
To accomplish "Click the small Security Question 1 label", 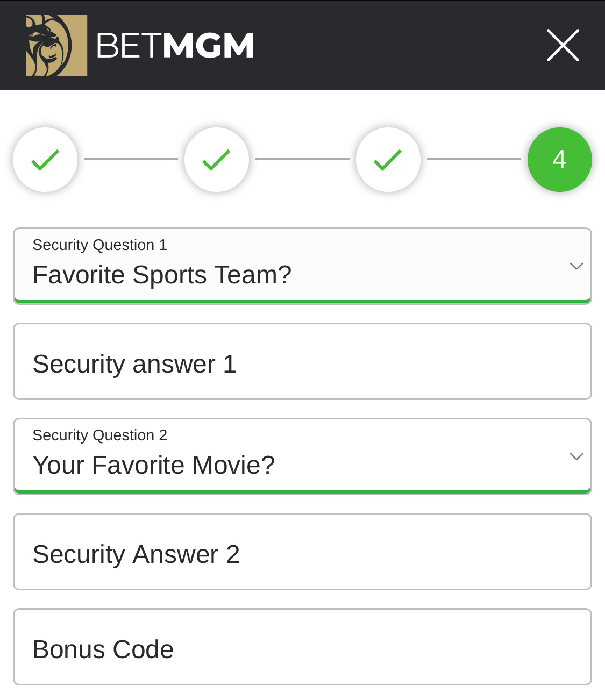I will tap(100, 245).
